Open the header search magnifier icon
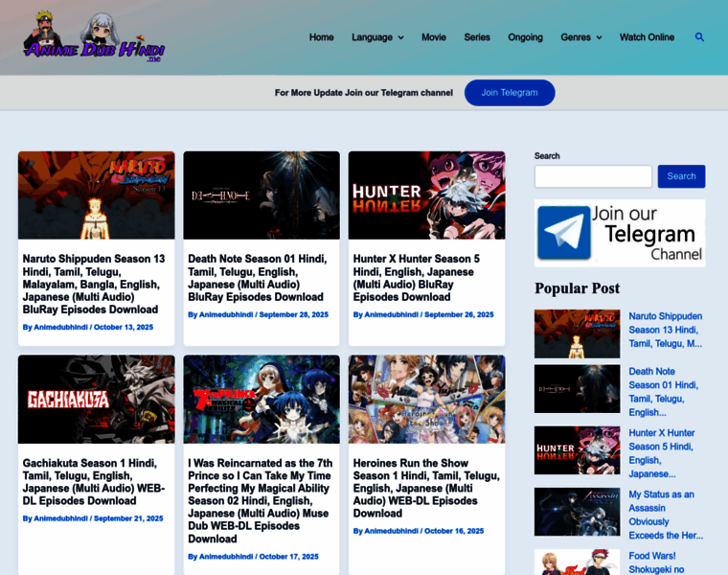 coord(699,37)
